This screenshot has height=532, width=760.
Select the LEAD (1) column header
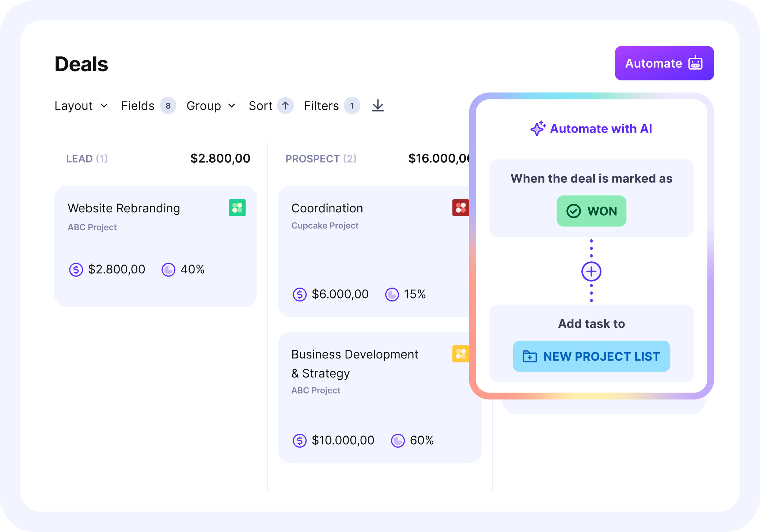87,159
